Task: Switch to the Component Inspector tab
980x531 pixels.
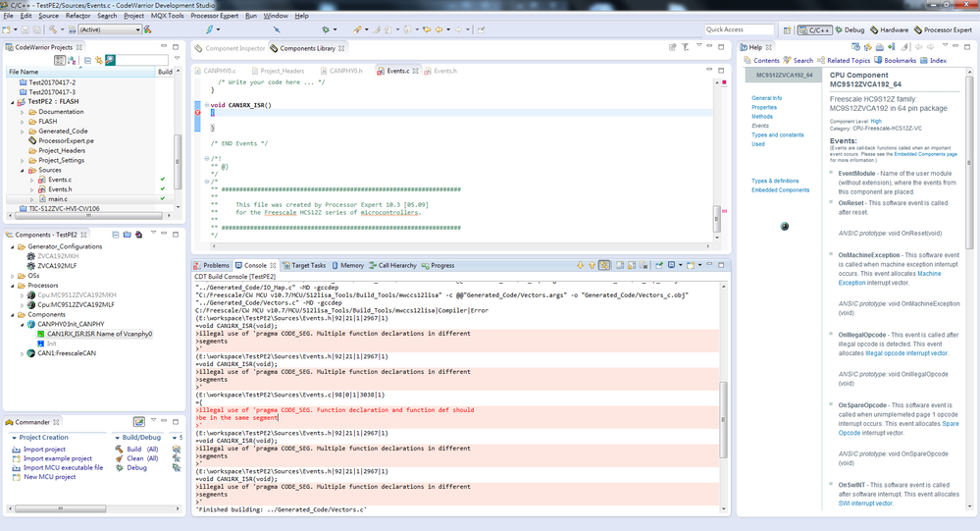Action: point(230,48)
